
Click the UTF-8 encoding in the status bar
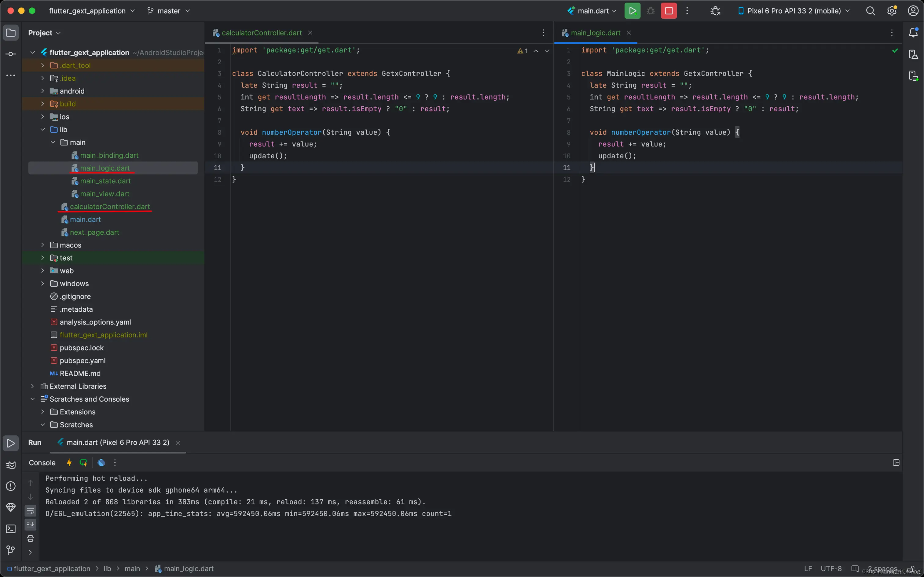831,569
